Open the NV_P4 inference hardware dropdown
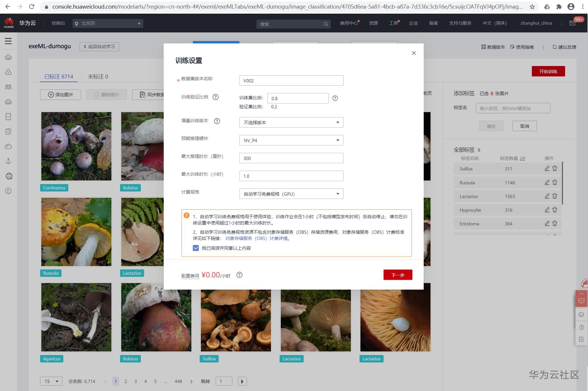This screenshot has height=391, width=588. pos(291,140)
